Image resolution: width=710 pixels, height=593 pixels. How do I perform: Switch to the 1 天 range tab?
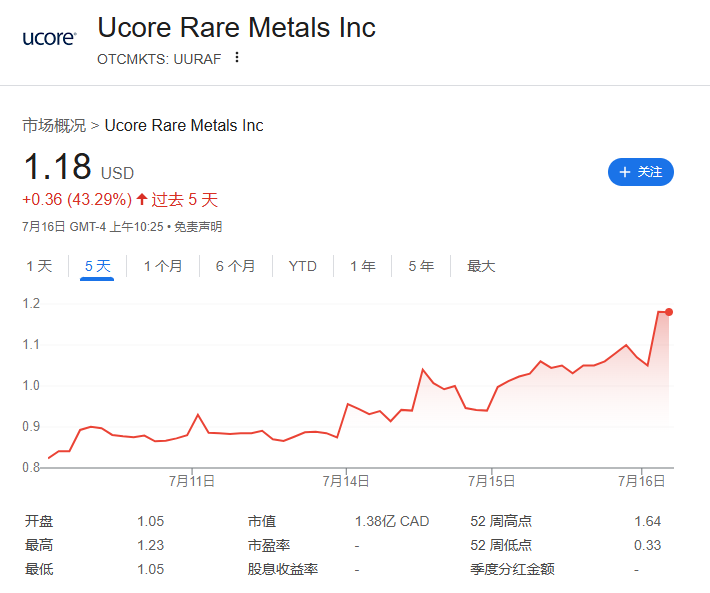(39, 266)
